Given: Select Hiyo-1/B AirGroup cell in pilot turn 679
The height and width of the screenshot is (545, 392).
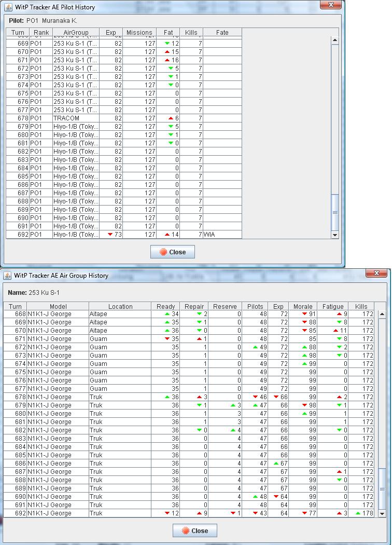Looking at the screenshot, I should point(76,127).
